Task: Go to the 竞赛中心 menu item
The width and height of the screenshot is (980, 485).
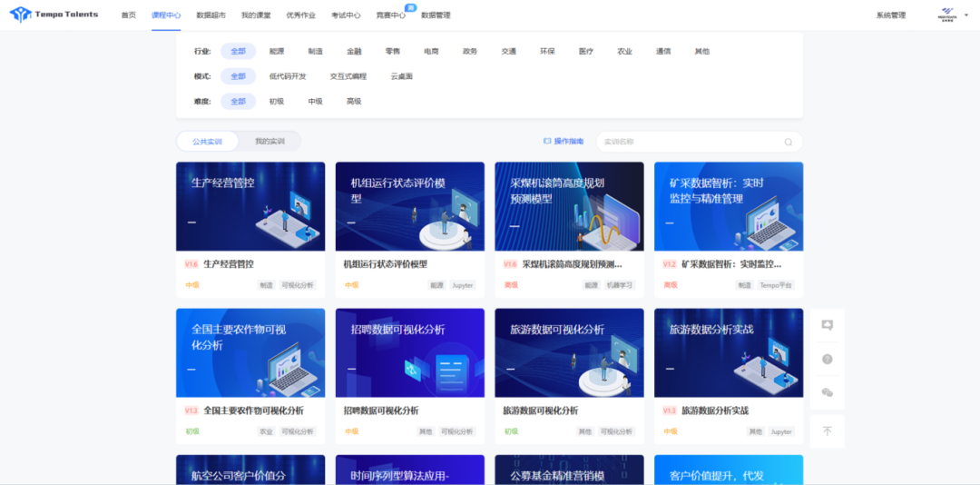Action: pyautogui.click(x=391, y=15)
